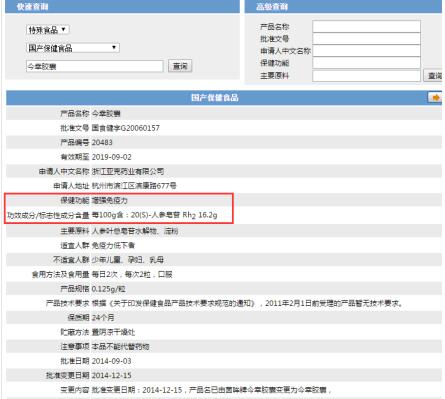Click the 2019-09-02 expiry date value
The width and height of the screenshot is (445, 399).
pos(112,157)
